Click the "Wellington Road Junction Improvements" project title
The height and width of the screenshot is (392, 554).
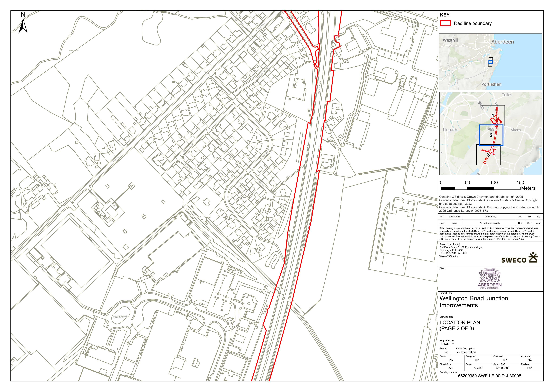tap(474, 302)
